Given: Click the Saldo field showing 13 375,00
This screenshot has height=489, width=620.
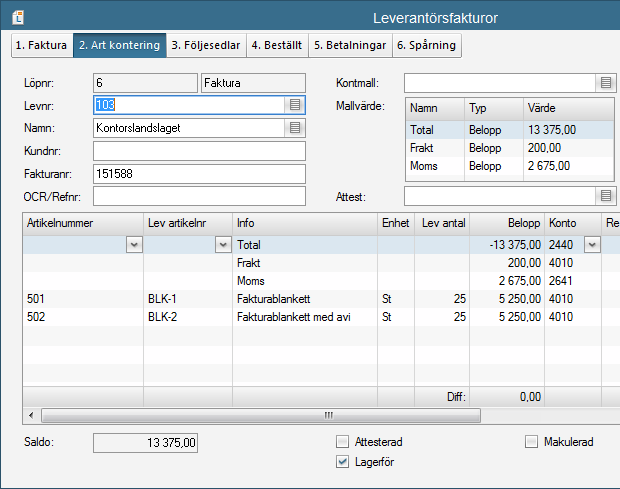Looking at the screenshot, I should [x=145, y=443].
